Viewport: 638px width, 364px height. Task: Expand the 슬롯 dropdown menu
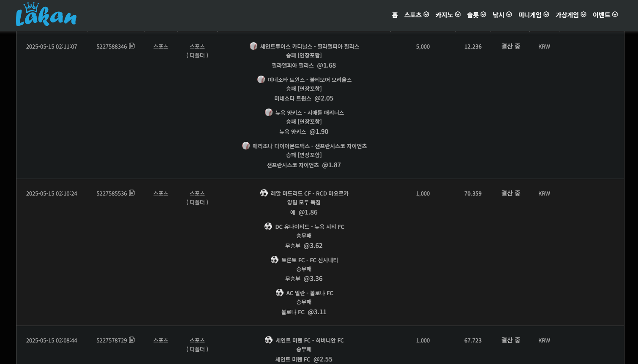pos(483,15)
